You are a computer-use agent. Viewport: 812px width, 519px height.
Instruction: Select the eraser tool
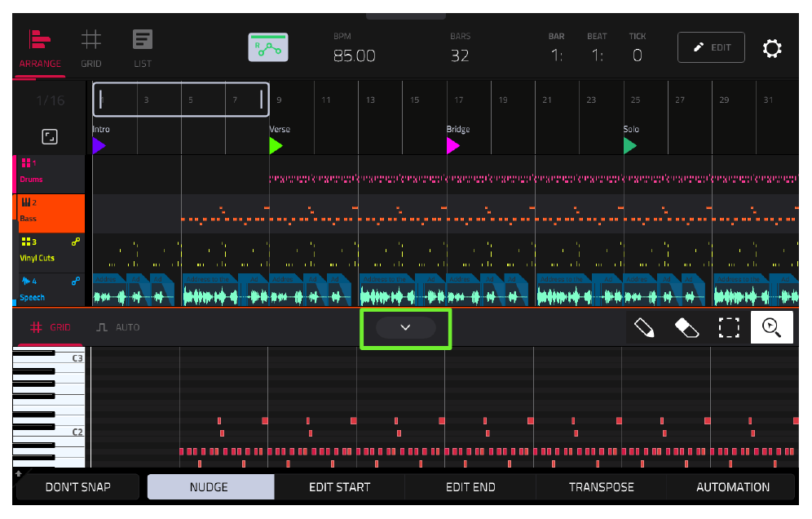[686, 328]
